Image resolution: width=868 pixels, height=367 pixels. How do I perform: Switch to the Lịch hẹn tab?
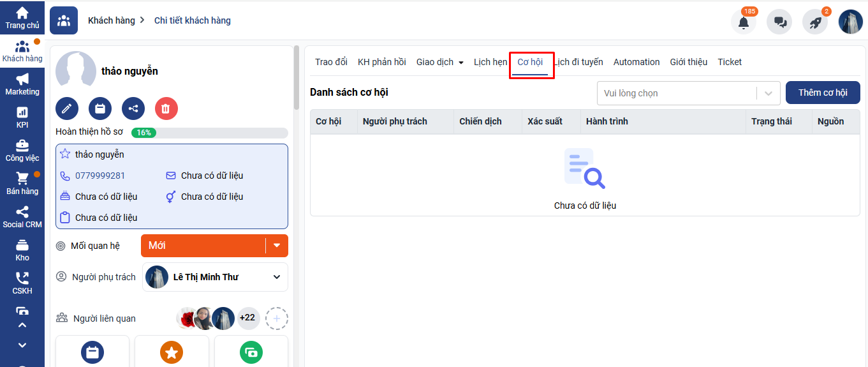tap(490, 62)
